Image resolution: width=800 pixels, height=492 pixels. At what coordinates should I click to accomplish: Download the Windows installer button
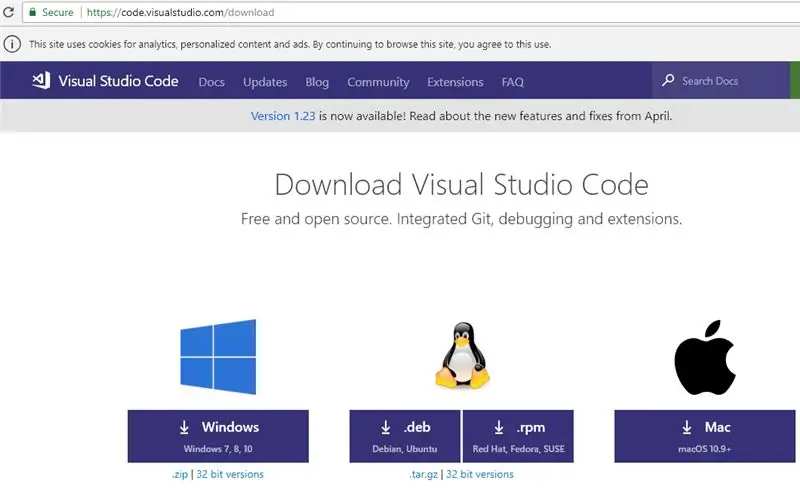[x=218, y=436]
